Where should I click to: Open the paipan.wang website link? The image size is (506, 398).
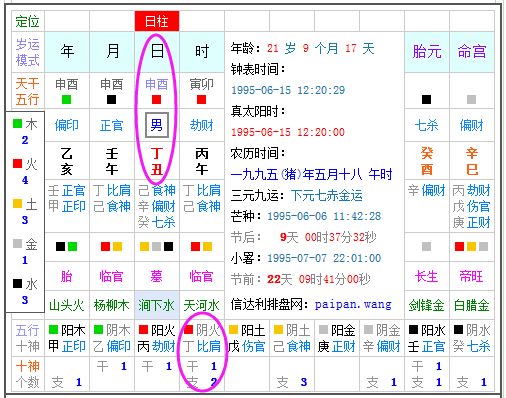click(353, 304)
